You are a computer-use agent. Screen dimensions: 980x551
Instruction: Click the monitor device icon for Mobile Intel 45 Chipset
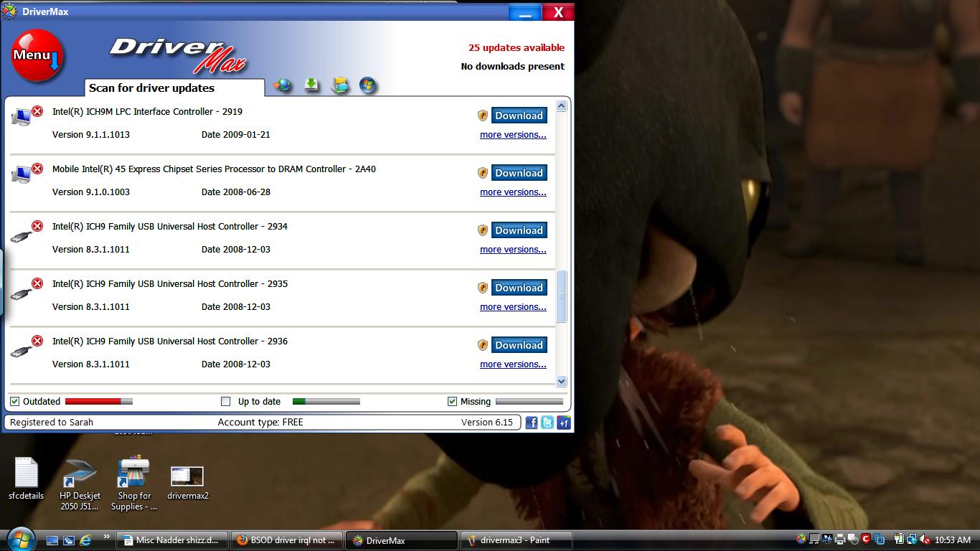(x=23, y=174)
